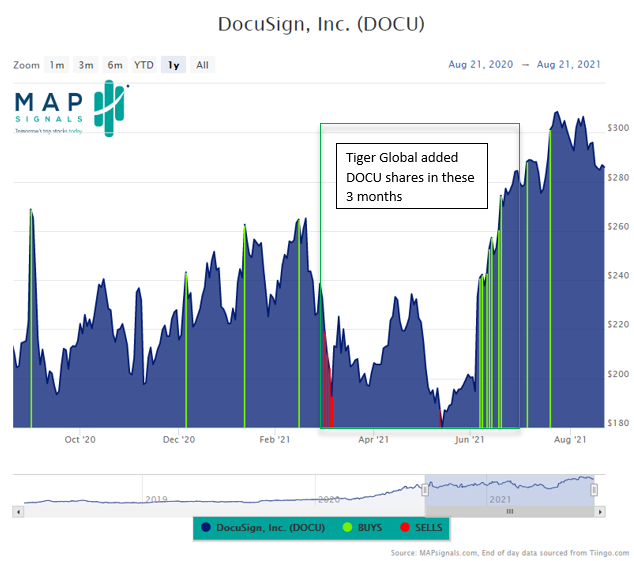The height and width of the screenshot is (561, 634).
Task: Click the navigator scrollbar thumb grip
Action: (510, 512)
